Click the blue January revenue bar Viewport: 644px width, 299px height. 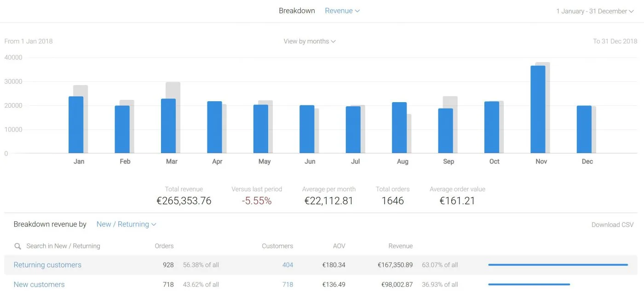click(76, 125)
